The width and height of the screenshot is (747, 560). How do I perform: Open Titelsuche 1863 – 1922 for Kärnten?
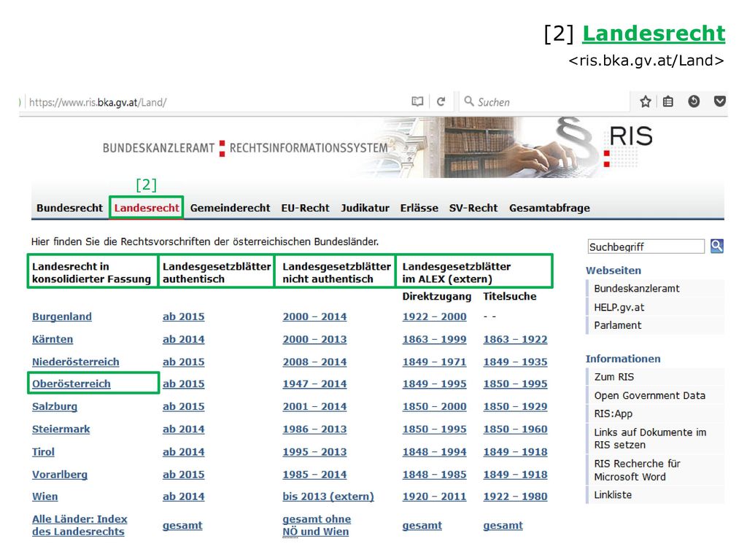[x=516, y=340]
